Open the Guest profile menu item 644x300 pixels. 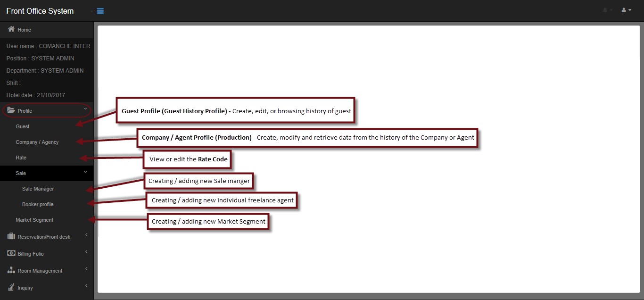click(23, 126)
